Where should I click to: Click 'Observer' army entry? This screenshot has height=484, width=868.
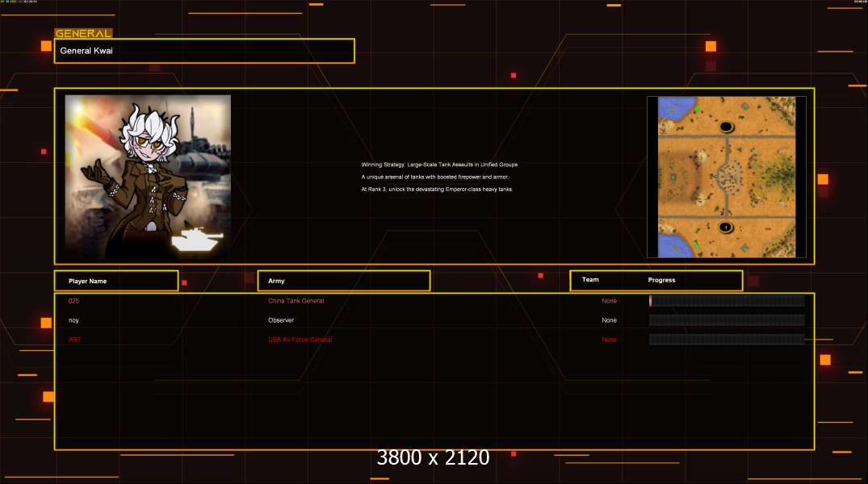coord(281,320)
